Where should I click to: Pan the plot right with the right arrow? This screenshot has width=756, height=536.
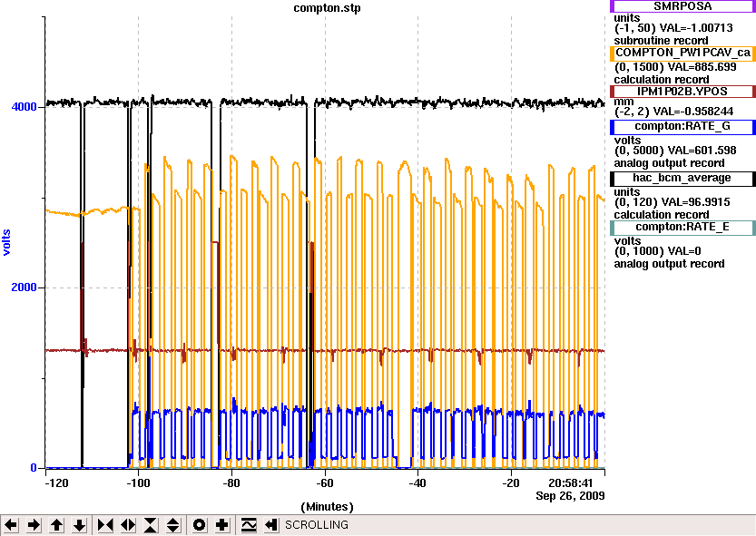[34, 525]
